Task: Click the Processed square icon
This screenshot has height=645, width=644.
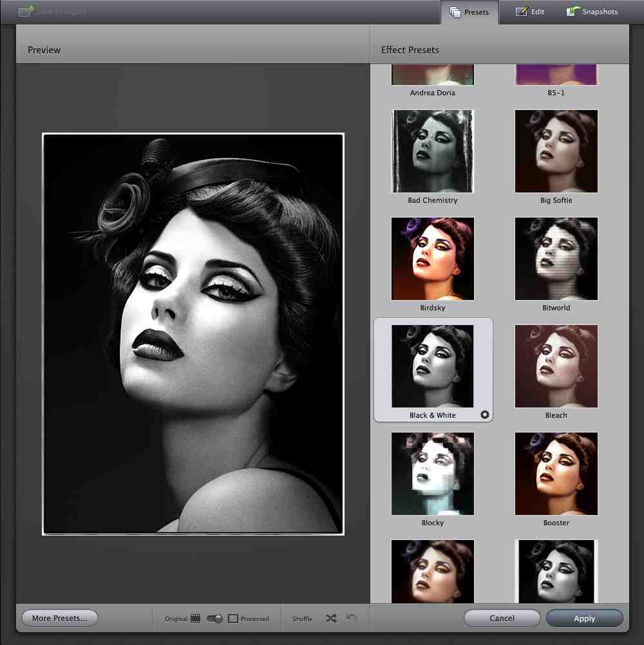Action: [x=233, y=619]
